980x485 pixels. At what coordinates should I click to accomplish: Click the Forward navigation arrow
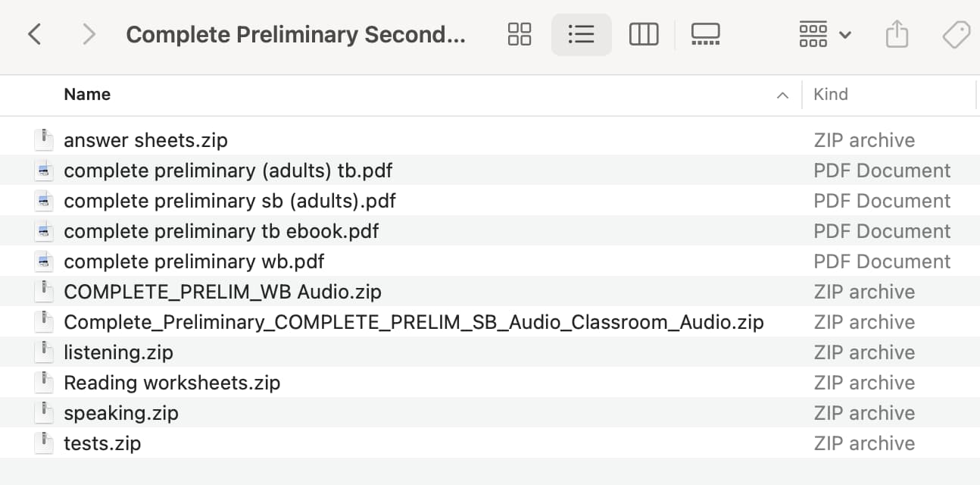click(88, 34)
